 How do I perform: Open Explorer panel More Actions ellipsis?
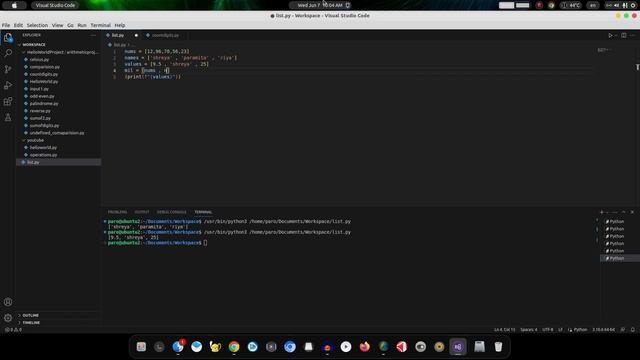click(93, 35)
